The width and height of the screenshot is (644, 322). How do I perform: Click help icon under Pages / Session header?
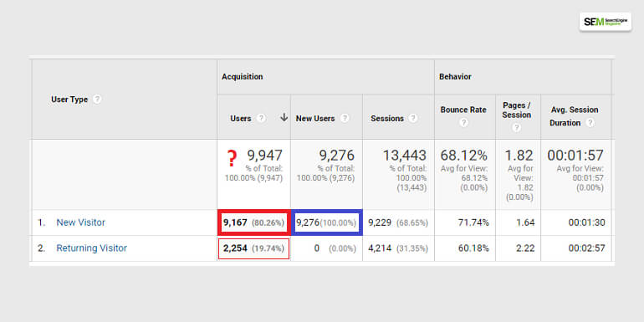[517, 127]
